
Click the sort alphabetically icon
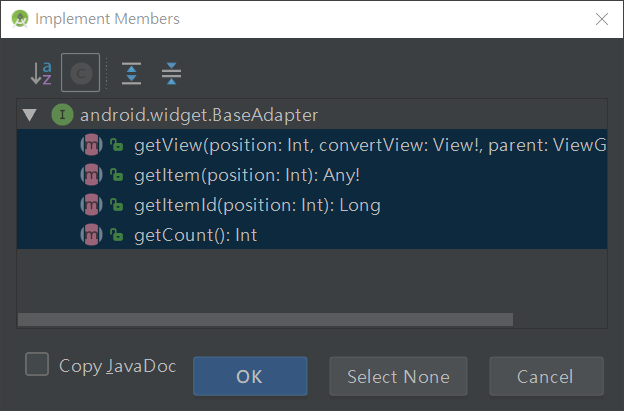tap(41, 73)
